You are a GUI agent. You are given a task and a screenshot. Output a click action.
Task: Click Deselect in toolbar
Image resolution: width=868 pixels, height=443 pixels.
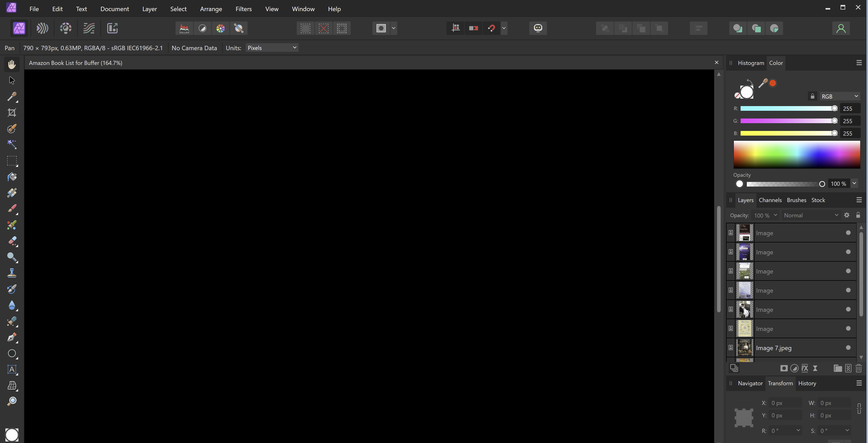click(324, 28)
